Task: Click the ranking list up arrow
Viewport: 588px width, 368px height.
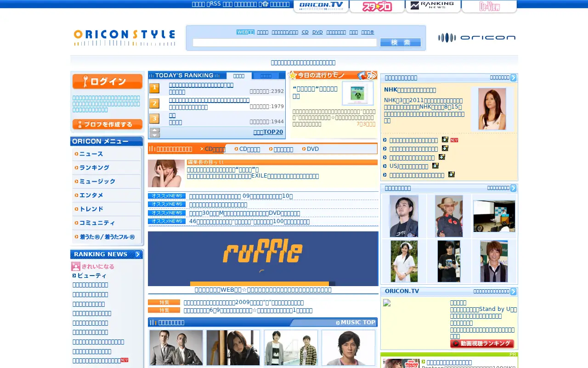Action: 155,130
